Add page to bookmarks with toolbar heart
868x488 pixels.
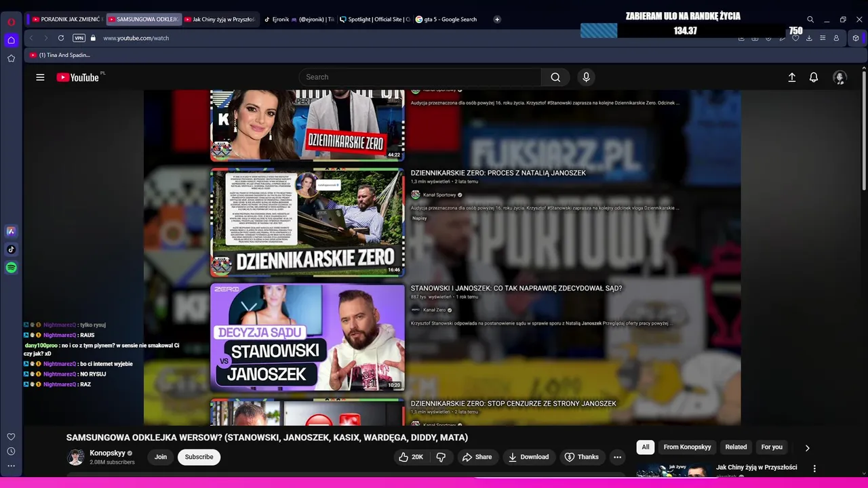tap(795, 38)
